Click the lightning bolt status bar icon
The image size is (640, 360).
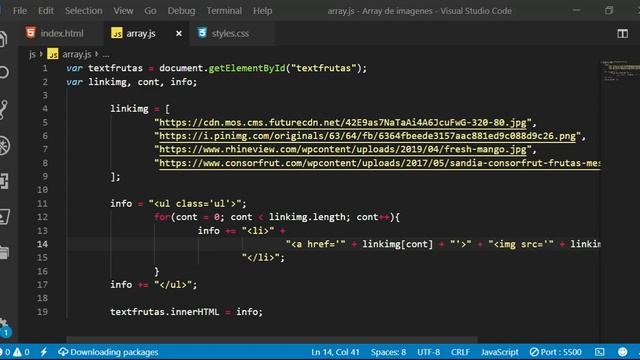point(44,352)
